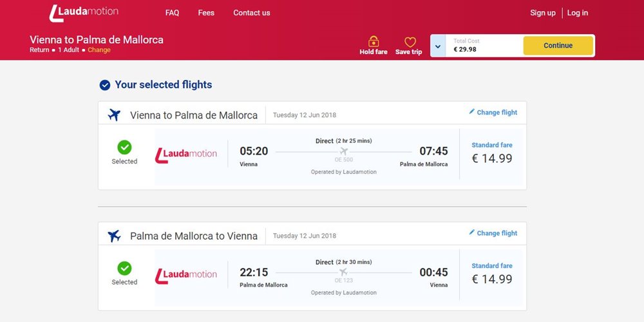The height and width of the screenshot is (322, 644).
Task: Open the Fees page
Action: click(206, 13)
